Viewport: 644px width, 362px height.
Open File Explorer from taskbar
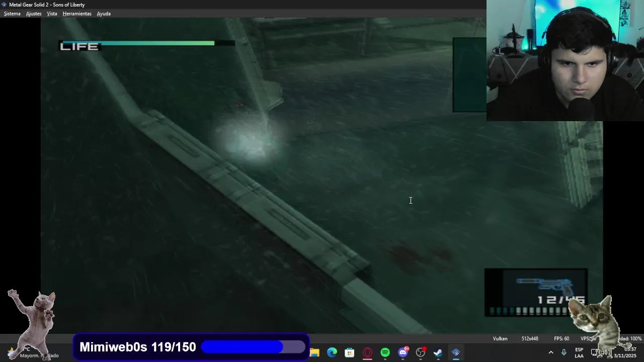click(x=314, y=352)
